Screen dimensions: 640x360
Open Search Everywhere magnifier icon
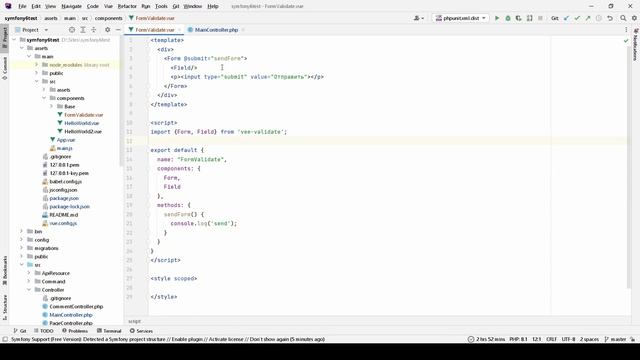tap(623, 18)
